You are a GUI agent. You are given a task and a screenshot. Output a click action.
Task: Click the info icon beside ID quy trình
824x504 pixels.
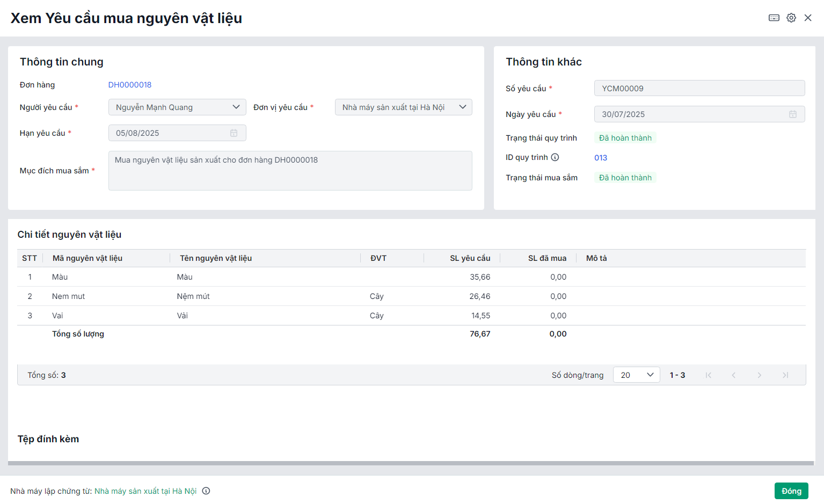pyautogui.click(x=555, y=157)
